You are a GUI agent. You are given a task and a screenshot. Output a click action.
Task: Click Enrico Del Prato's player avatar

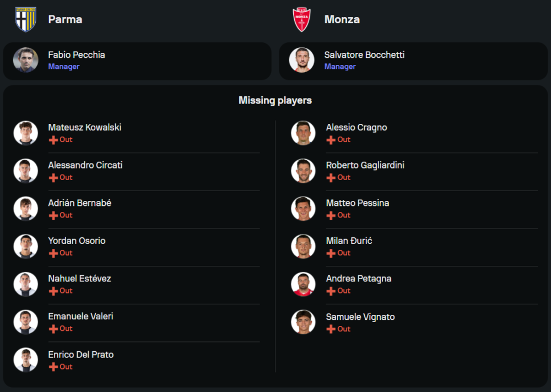coord(26,360)
